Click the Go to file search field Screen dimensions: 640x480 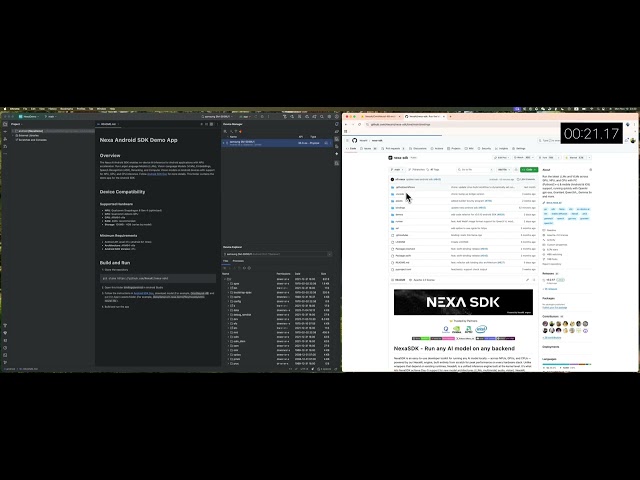pos(475,169)
